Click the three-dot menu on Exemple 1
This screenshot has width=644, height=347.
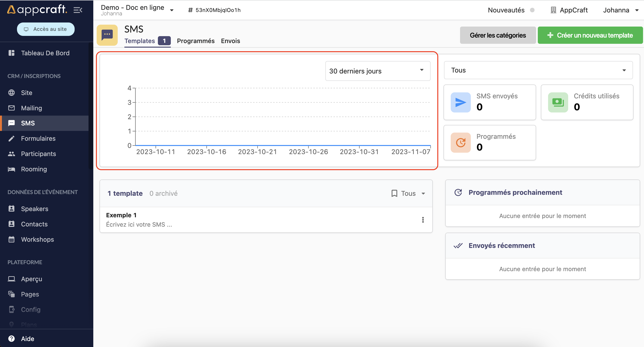pos(423,220)
